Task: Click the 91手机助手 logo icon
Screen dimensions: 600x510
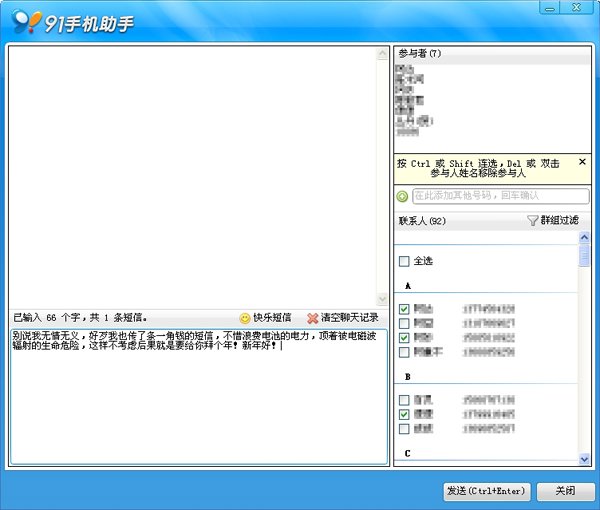Action: tap(26, 21)
